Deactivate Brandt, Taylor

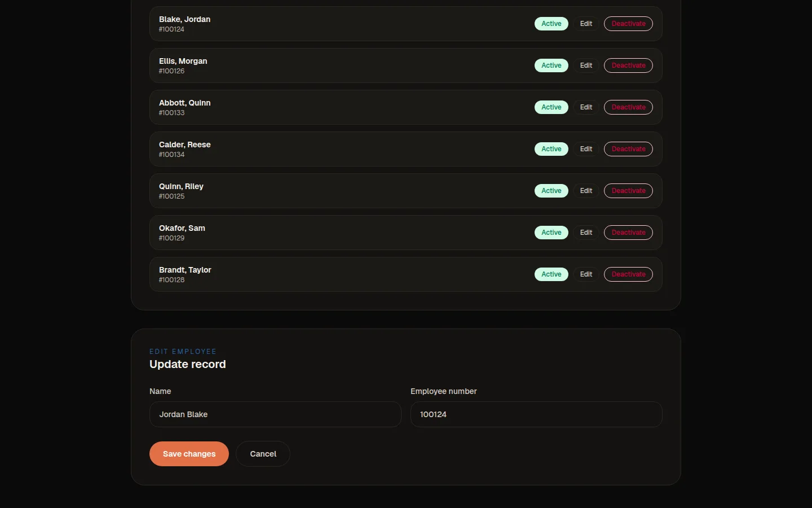628,274
